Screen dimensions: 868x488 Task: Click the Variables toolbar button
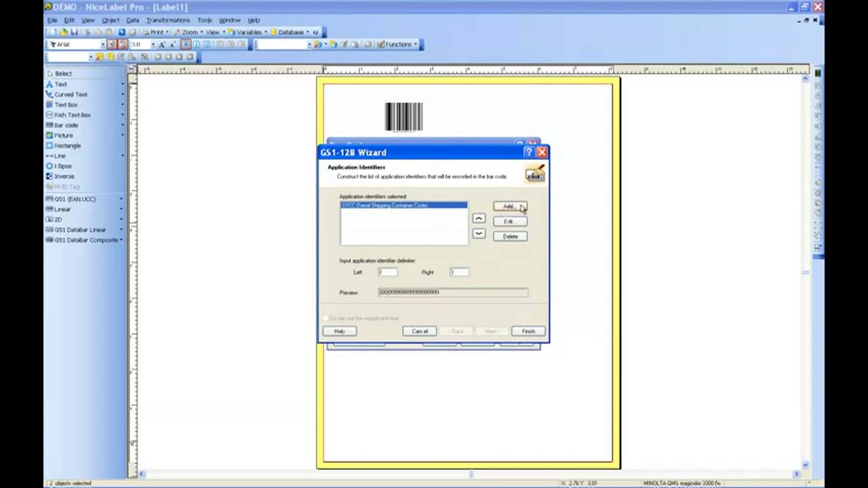pyautogui.click(x=245, y=32)
